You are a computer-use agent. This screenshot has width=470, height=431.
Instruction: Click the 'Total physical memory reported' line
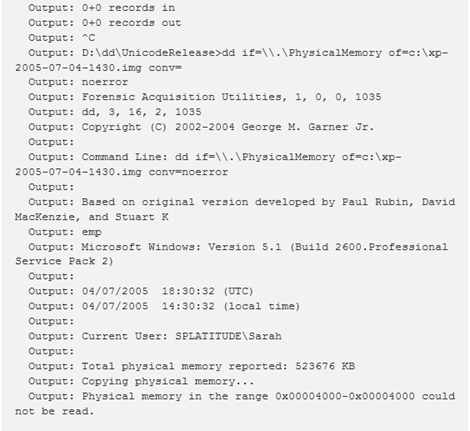point(192,366)
